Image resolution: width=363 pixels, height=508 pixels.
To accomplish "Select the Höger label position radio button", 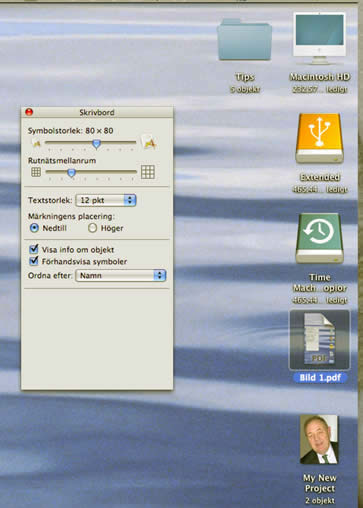I will click(x=92, y=228).
